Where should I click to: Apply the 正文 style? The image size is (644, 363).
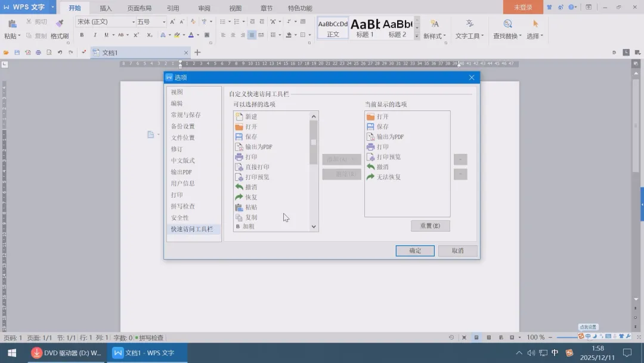click(x=333, y=29)
